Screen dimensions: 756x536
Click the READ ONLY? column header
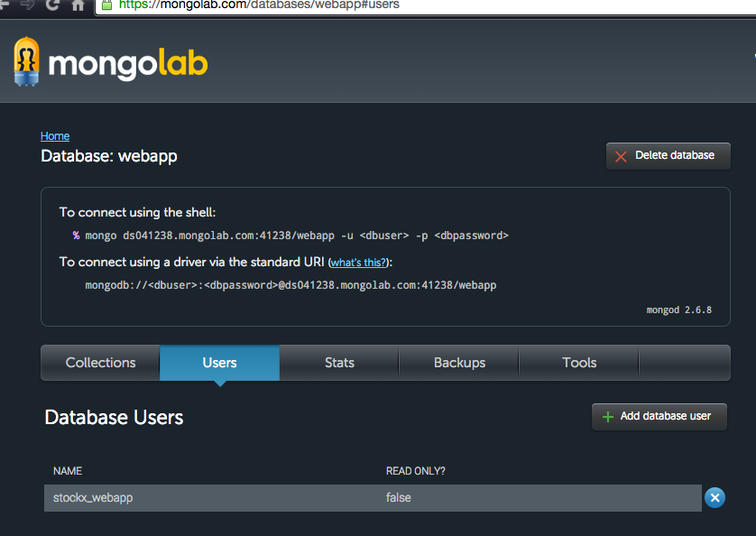415,471
